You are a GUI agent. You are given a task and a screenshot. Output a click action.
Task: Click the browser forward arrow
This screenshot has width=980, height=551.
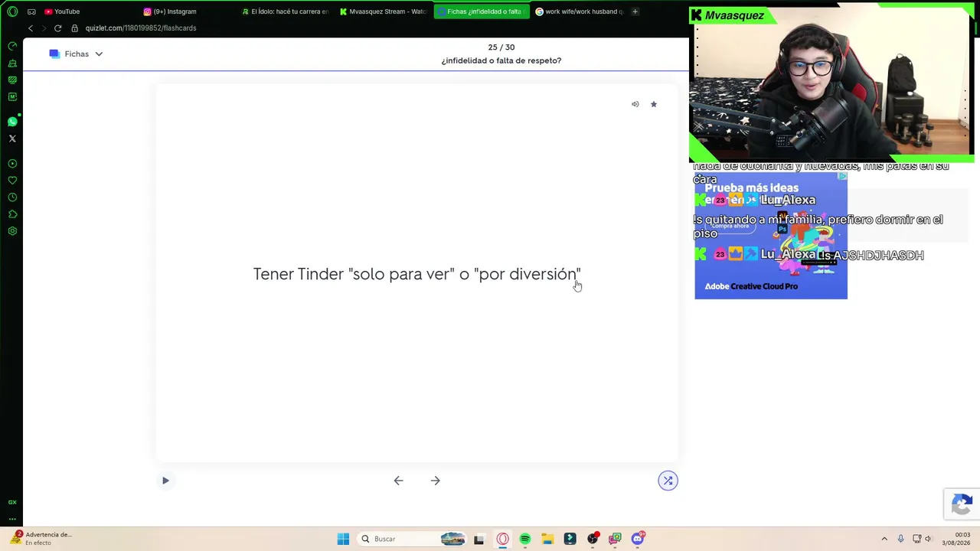pos(44,28)
